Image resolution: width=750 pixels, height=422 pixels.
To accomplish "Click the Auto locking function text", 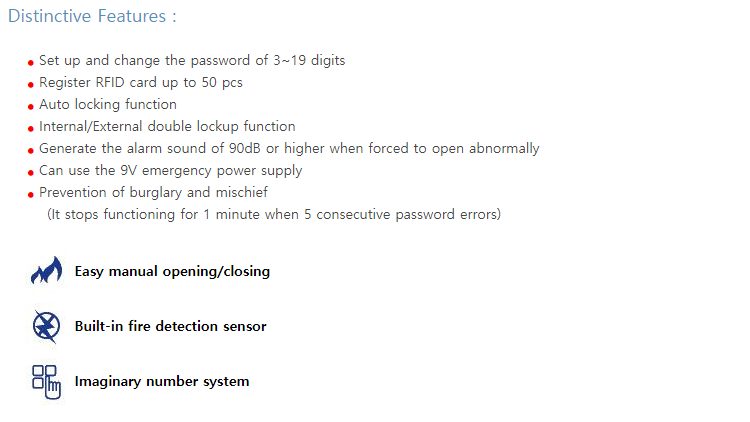I will [x=108, y=105].
